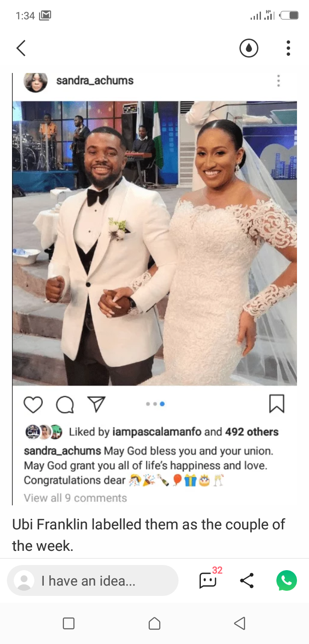This screenshot has width=309, height=644.
Task: Tap the 'I have an idea...' comment field
Action: 93,581
